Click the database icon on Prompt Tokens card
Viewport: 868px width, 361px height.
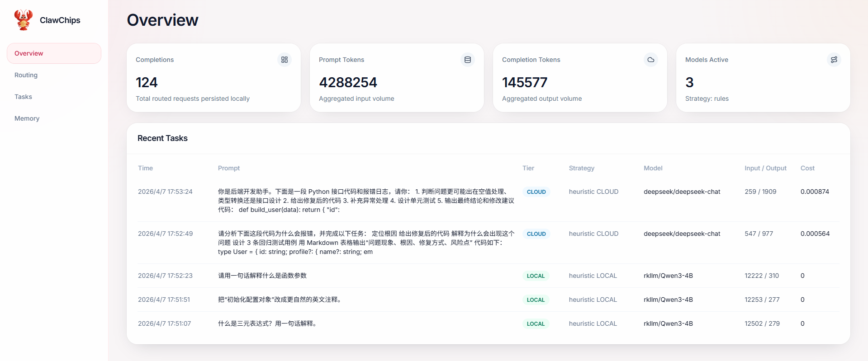(468, 60)
